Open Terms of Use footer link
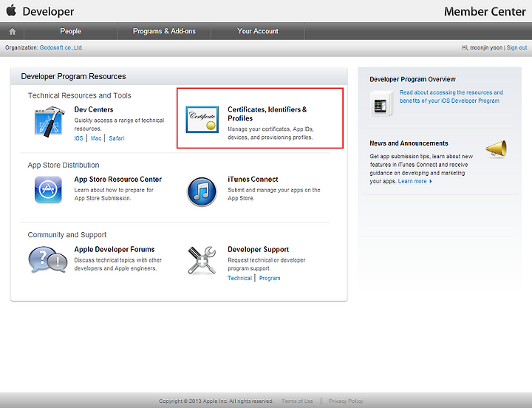 (297, 401)
